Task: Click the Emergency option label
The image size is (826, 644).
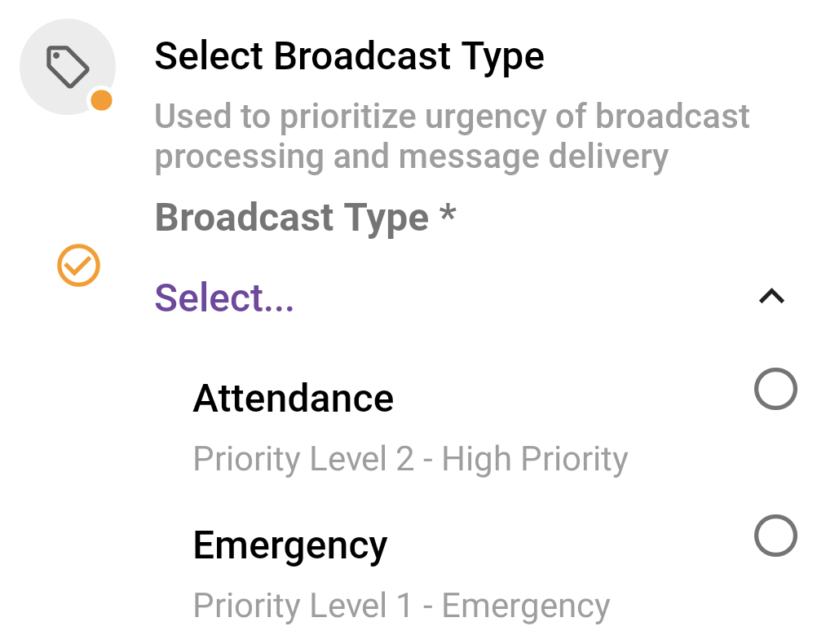Action: (x=290, y=545)
